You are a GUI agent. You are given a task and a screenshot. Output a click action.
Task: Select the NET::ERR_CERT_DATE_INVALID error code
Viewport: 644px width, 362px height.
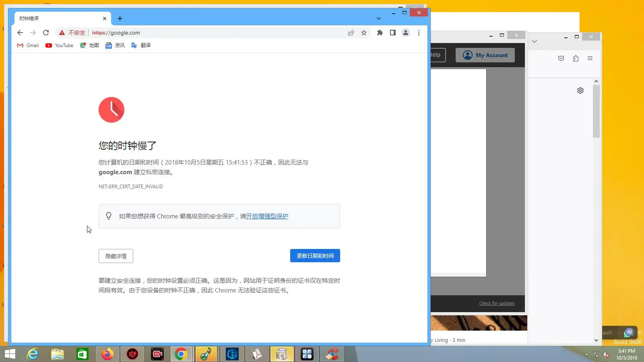131,187
